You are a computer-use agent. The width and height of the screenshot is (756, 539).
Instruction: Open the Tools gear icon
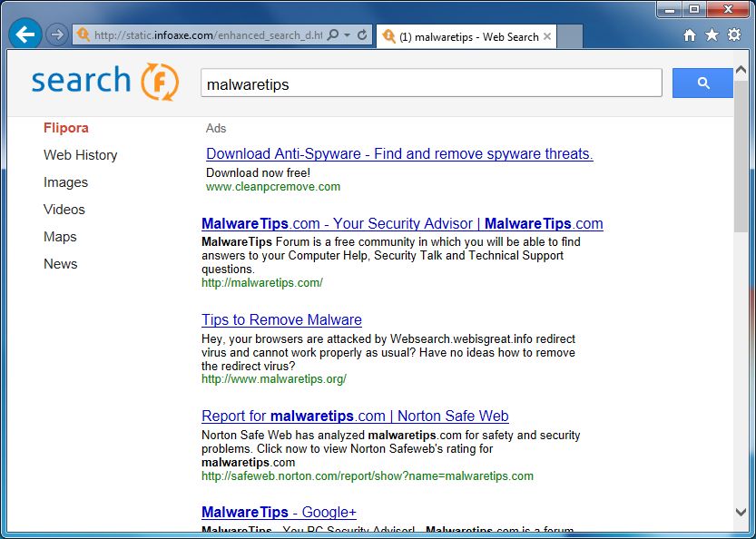tap(734, 35)
